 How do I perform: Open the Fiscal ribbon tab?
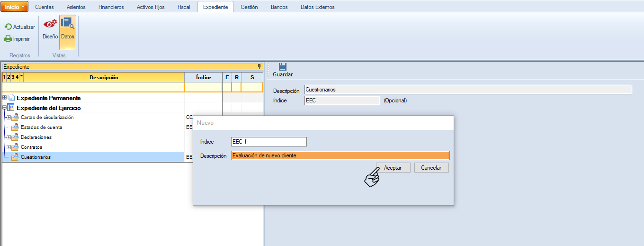pos(184,7)
